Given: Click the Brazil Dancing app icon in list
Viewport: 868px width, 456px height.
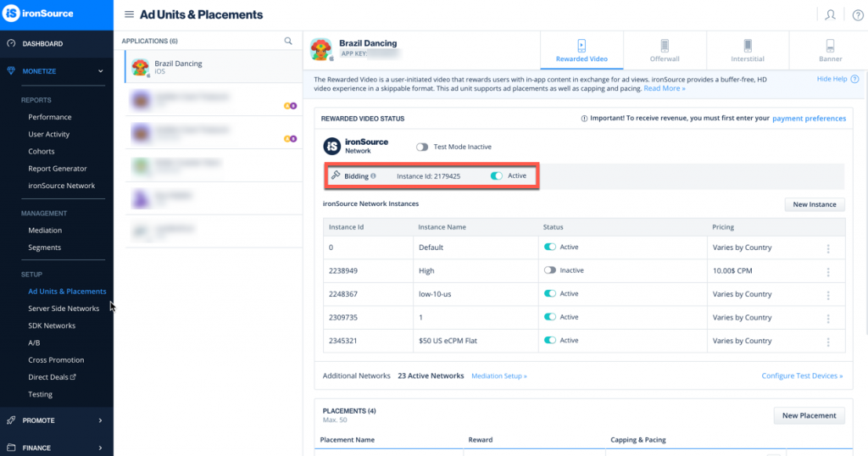Looking at the screenshot, I should point(141,68).
